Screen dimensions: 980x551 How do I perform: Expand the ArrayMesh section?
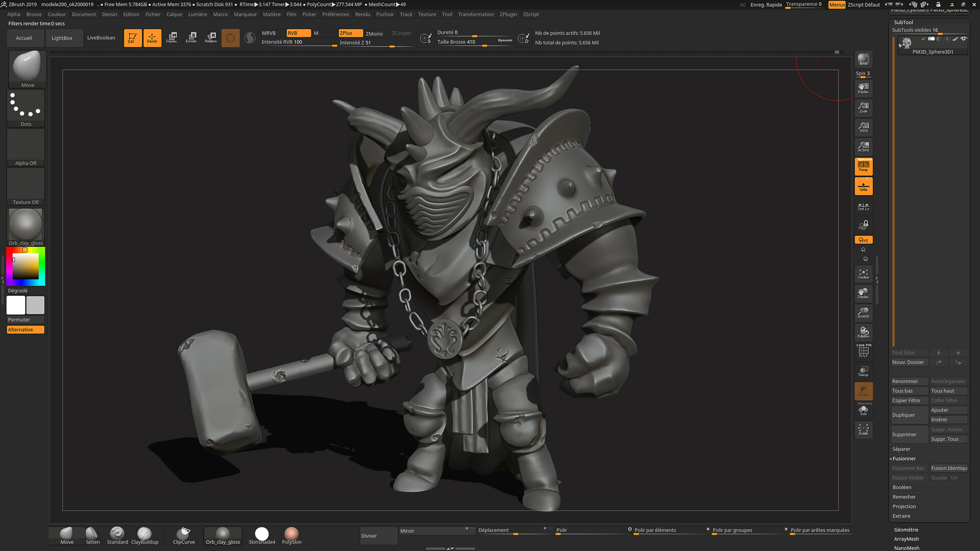pyautogui.click(x=906, y=539)
